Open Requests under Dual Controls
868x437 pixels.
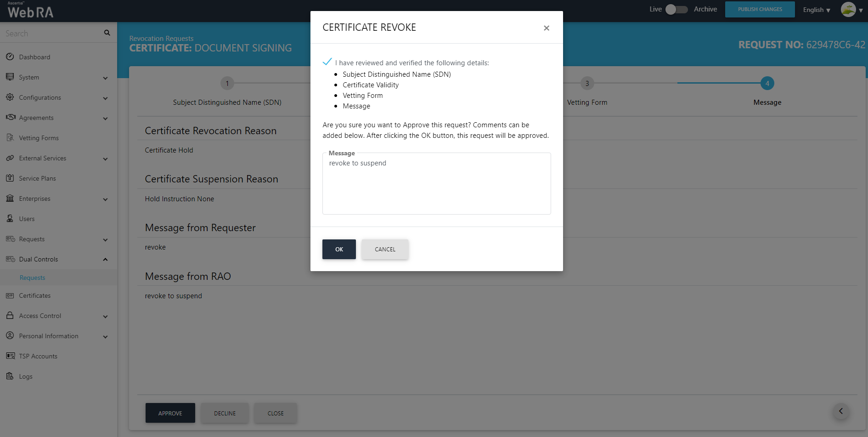click(x=33, y=278)
